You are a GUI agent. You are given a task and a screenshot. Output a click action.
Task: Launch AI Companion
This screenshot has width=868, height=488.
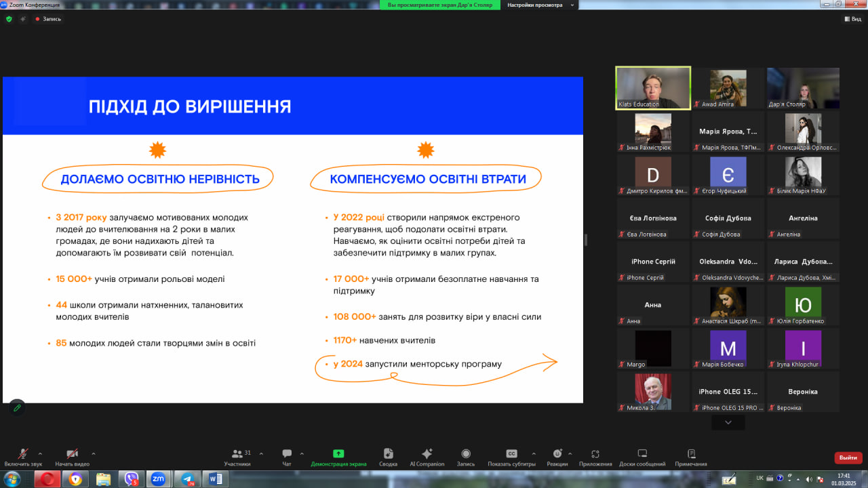427,457
